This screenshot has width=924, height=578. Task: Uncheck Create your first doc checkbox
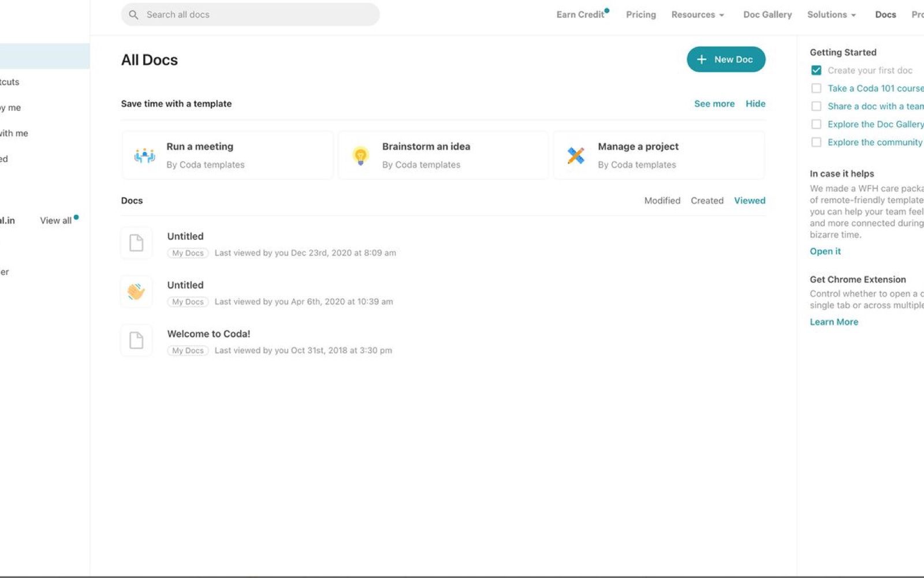coord(816,71)
